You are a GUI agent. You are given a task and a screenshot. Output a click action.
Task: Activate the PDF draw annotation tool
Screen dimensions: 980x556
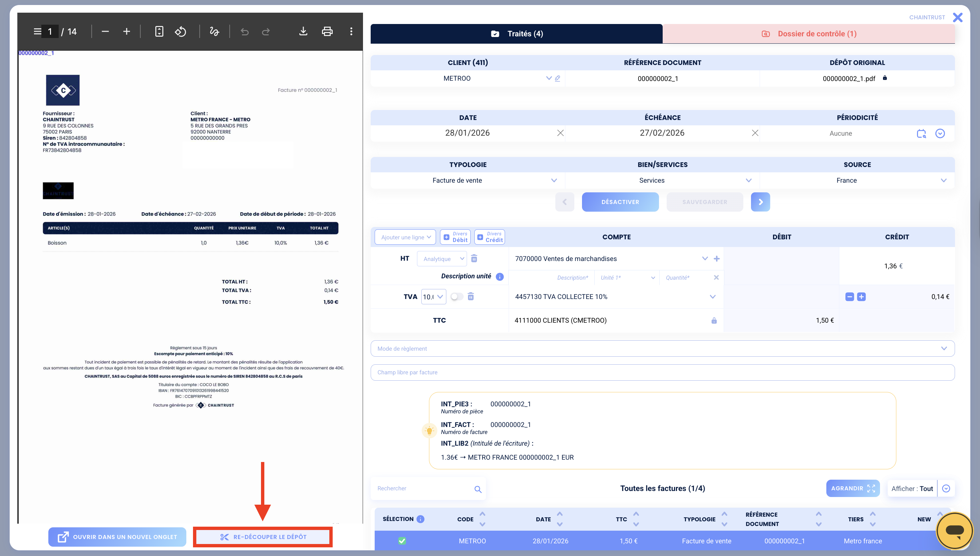click(x=215, y=31)
